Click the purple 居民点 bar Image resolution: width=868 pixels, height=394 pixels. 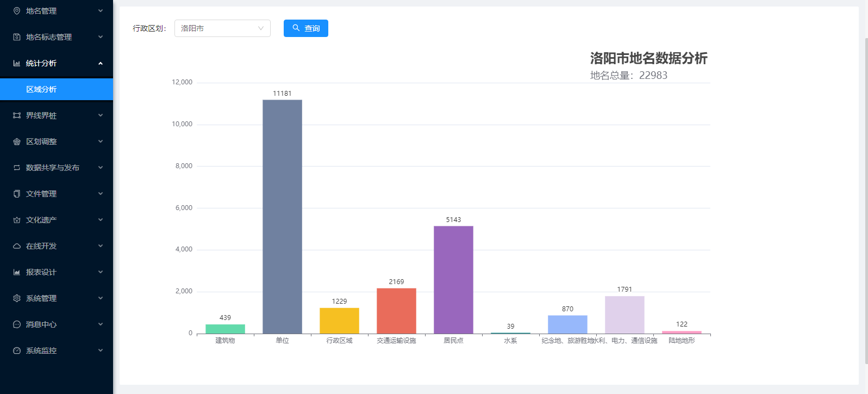[x=453, y=279]
